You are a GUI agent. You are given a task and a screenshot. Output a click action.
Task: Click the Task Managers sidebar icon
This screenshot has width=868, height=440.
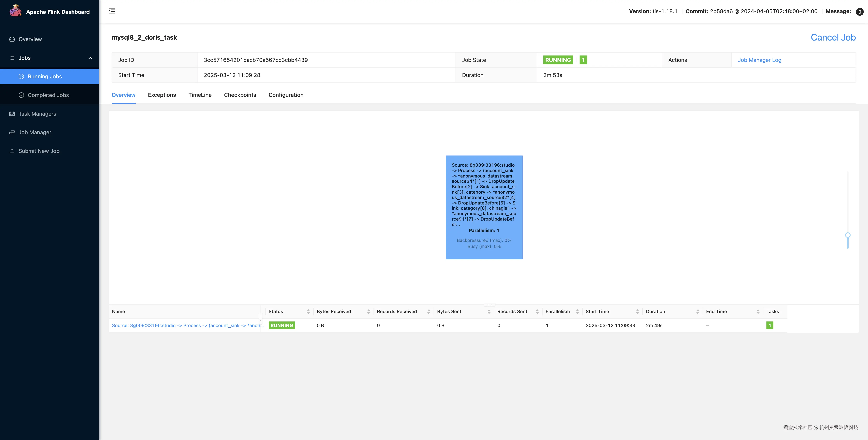tap(12, 114)
